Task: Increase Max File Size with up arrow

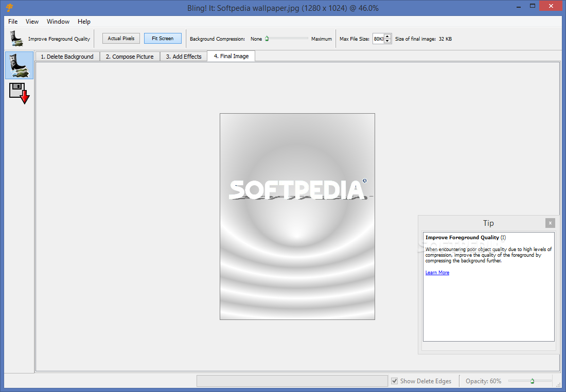Action: (387, 37)
